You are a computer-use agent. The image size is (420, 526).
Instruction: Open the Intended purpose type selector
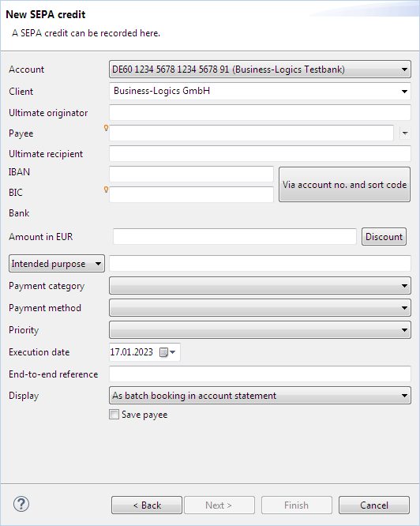57,264
